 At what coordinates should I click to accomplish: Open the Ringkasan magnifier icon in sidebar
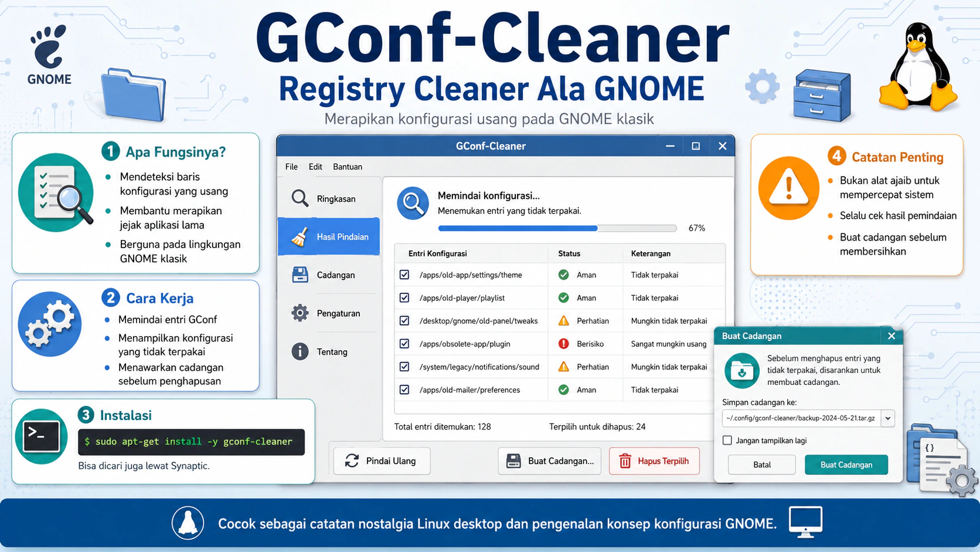coord(300,198)
